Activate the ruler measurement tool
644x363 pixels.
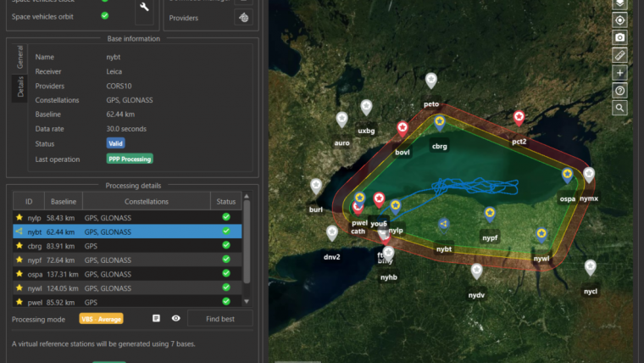pyautogui.click(x=619, y=55)
